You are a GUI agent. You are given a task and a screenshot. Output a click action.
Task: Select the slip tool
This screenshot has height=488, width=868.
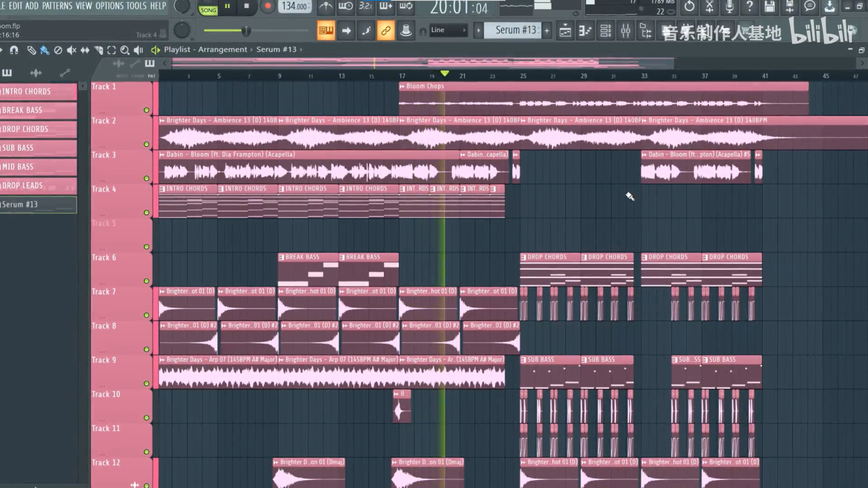(x=85, y=50)
